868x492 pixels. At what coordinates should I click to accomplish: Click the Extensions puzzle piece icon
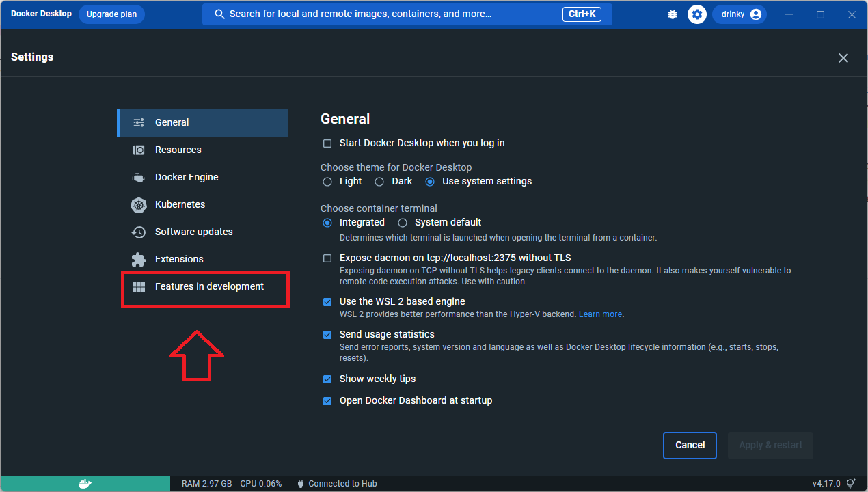point(139,259)
